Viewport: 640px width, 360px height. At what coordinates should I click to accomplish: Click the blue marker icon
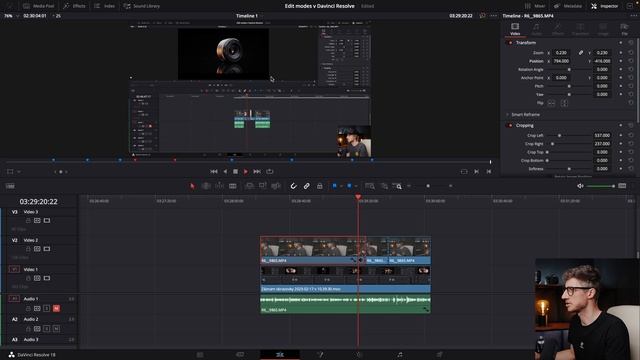click(x=349, y=186)
